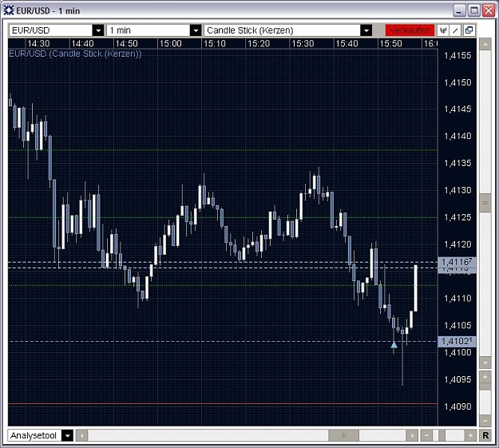Click the vertical price scrollbar thumb
The width and height of the screenshot is (499, 448).
click(485, 203)
